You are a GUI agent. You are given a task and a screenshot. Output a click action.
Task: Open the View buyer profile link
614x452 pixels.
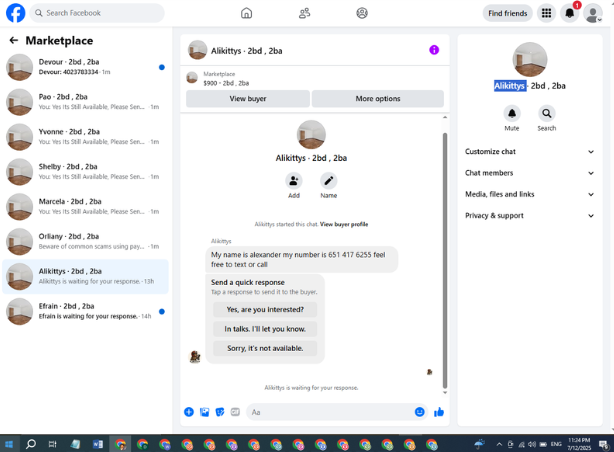[x=344, y=224]
